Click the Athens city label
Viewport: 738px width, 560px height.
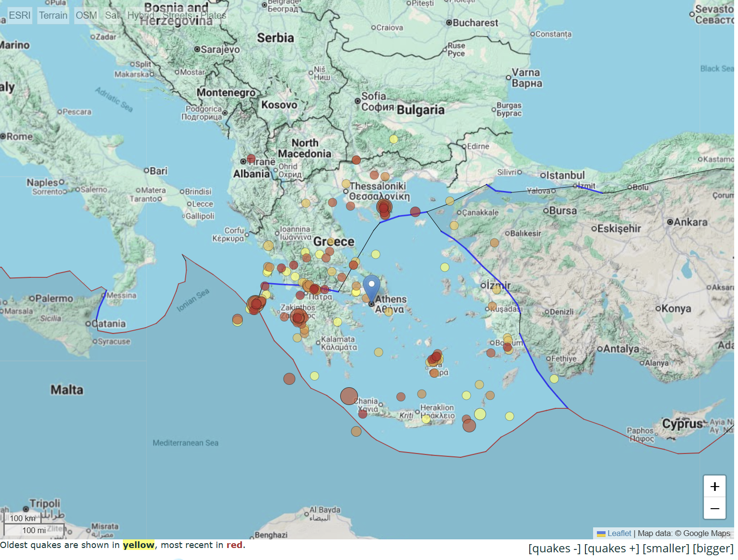(x=391, y=299)
